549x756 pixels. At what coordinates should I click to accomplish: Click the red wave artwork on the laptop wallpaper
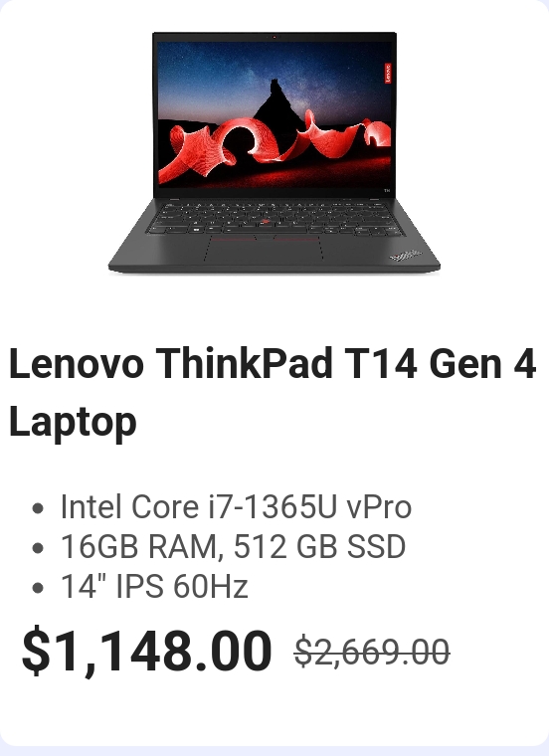[x=274, y=144]
